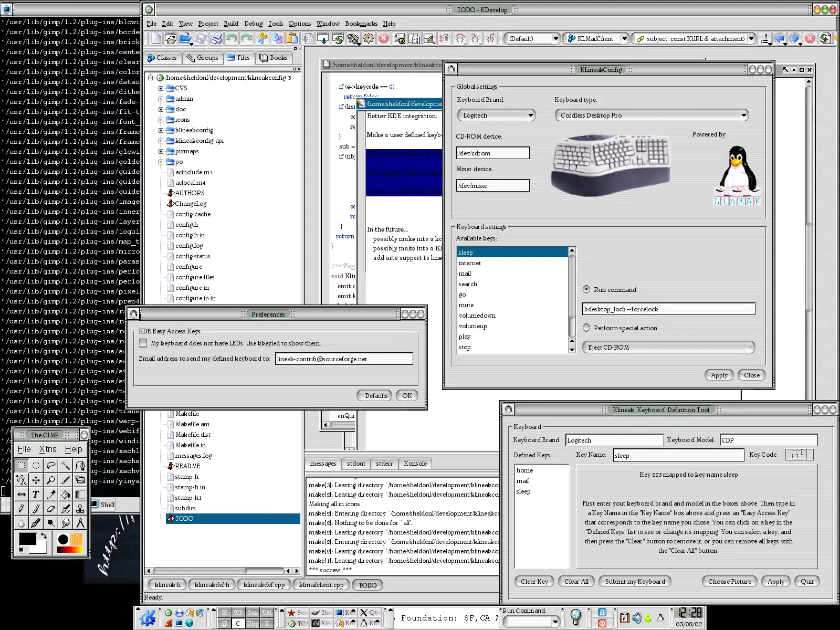This screenshot has height=630, width=840.
Task: Select GIMP eraser tool
Action: pyautogui.click(x=50, y=508)
